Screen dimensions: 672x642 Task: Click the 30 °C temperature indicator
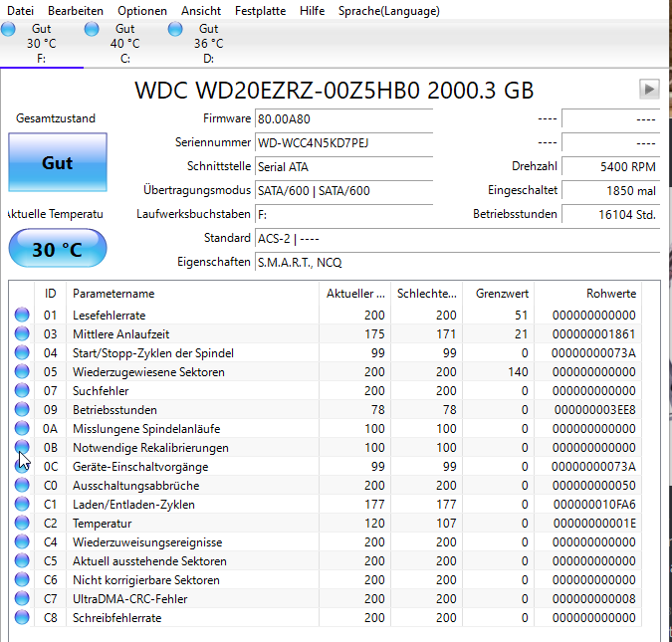point(58,249)
